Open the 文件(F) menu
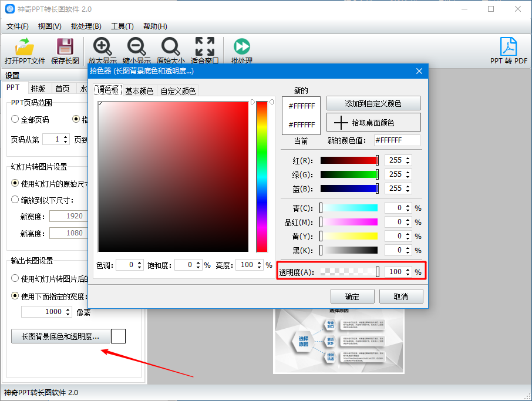The height and width of the screenshot is (401, 532). point(17,26)
